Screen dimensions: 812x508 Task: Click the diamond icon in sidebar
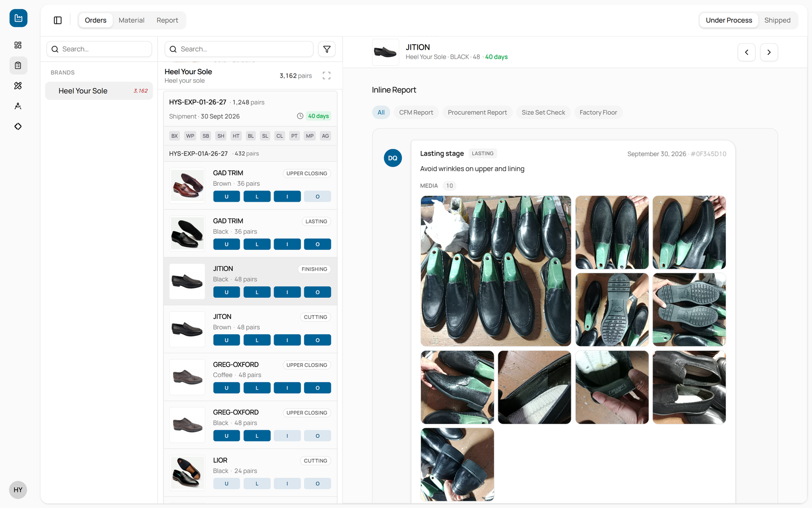18,126
